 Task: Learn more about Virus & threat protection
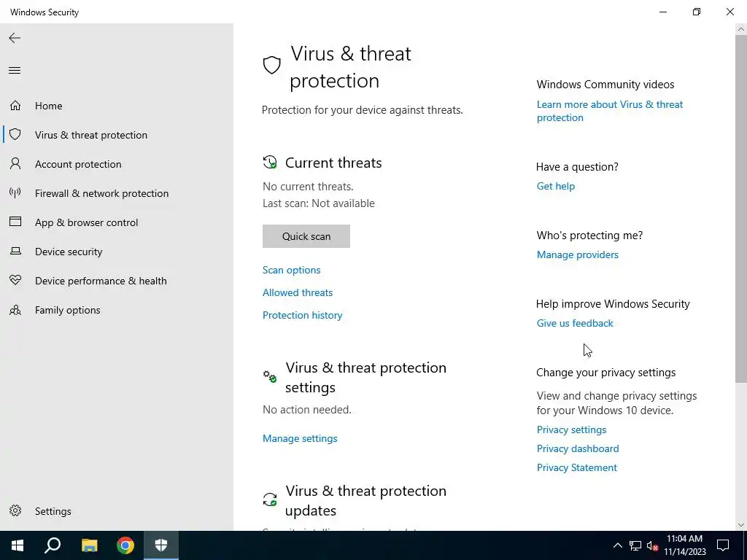coord(610,111)
